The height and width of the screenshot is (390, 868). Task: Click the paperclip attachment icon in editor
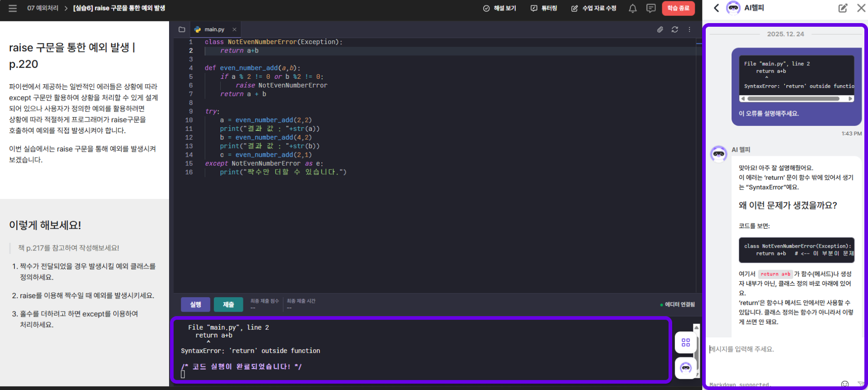[660, 29]
